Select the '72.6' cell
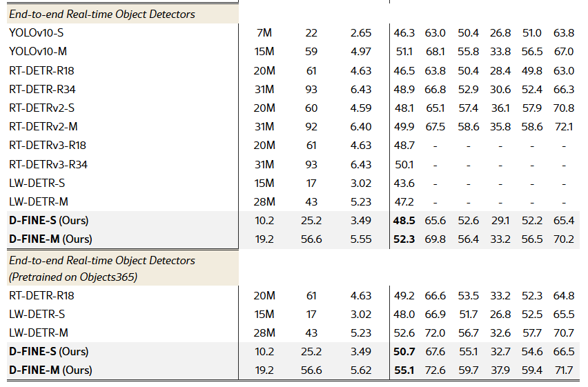This screenshot has width=588, height=387. pos(435,370)
